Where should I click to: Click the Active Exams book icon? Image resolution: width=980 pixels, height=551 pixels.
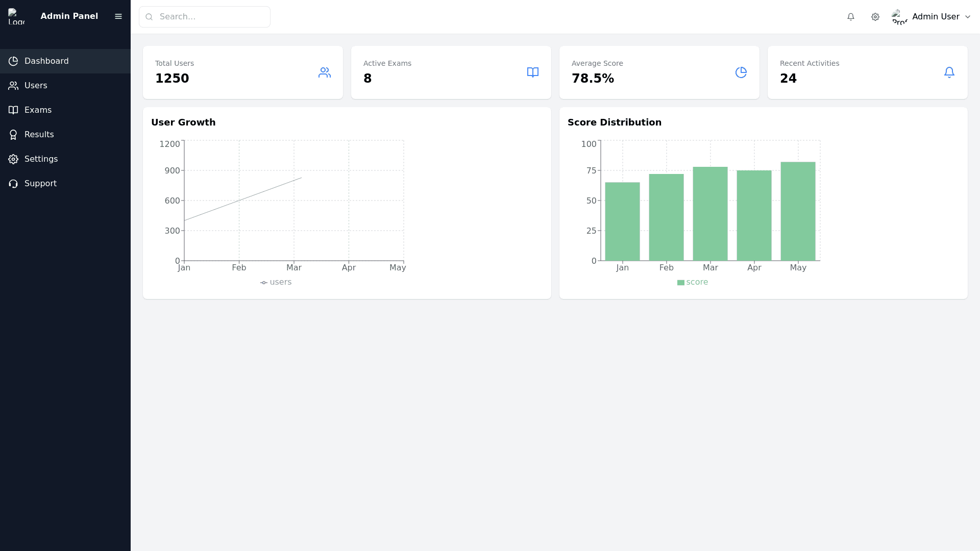tap(533, 72)
